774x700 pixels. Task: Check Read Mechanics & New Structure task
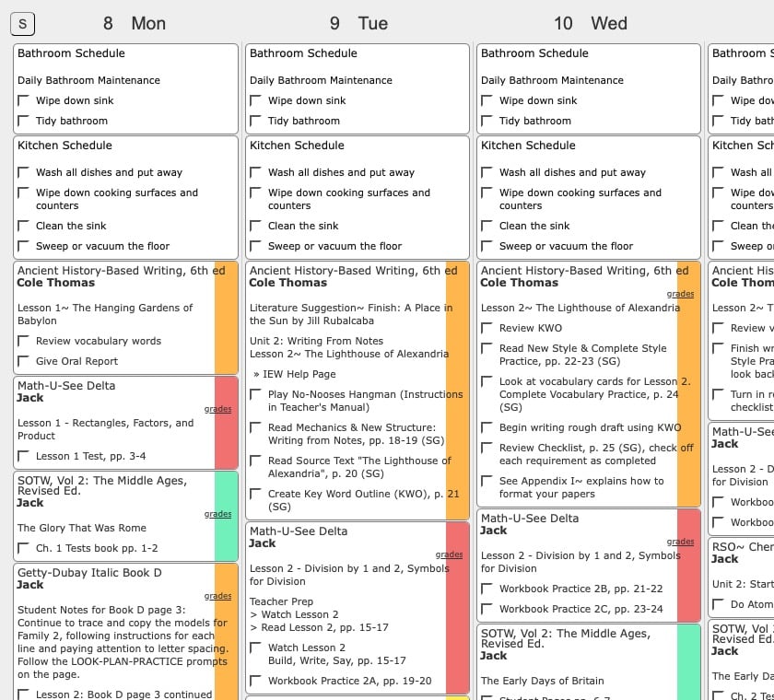[255, 427]
